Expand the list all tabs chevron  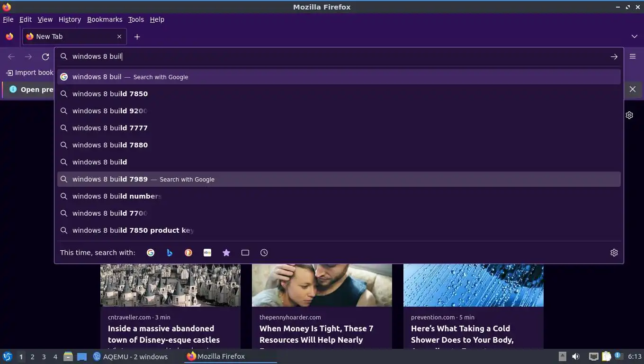tap(635, 36)
